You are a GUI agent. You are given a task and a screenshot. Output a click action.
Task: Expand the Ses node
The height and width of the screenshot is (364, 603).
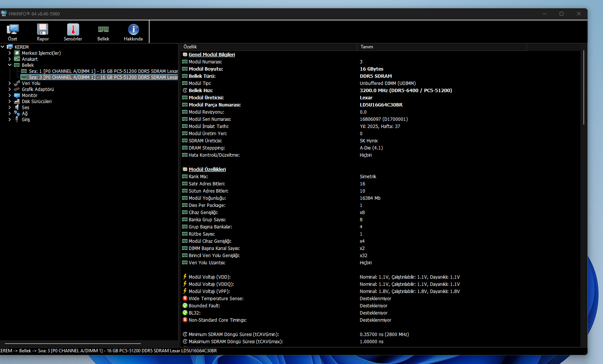(x=9, y=107)
